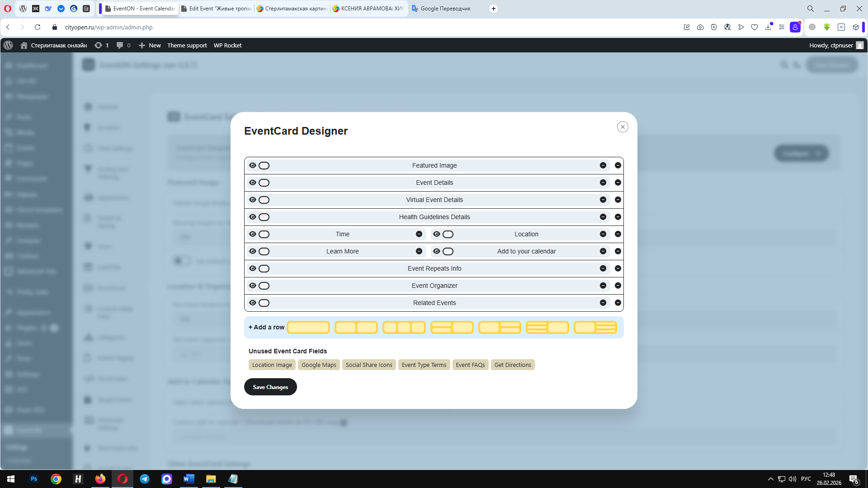Open the WP Rocket admin menu
This screenshot has height=488, width=868.
click(x=227, y=45)
